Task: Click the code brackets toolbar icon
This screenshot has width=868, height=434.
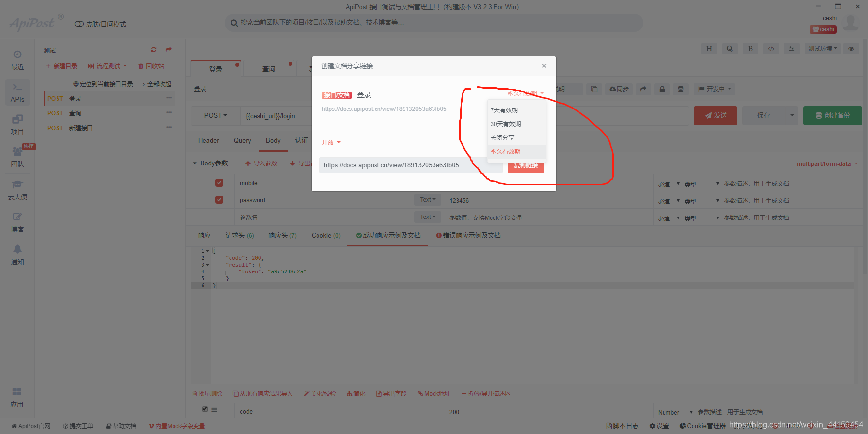Action: pyautogui.click(x=771, y=49)
